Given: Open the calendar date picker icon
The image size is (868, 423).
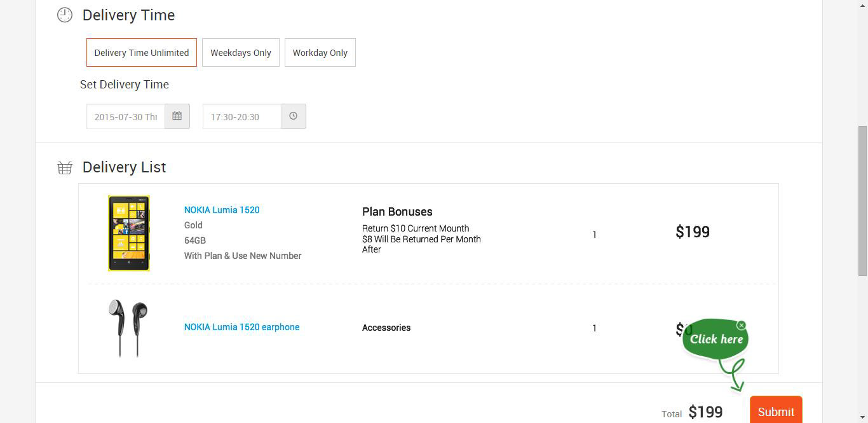Looking at the screenshot, I should point(177,116).
